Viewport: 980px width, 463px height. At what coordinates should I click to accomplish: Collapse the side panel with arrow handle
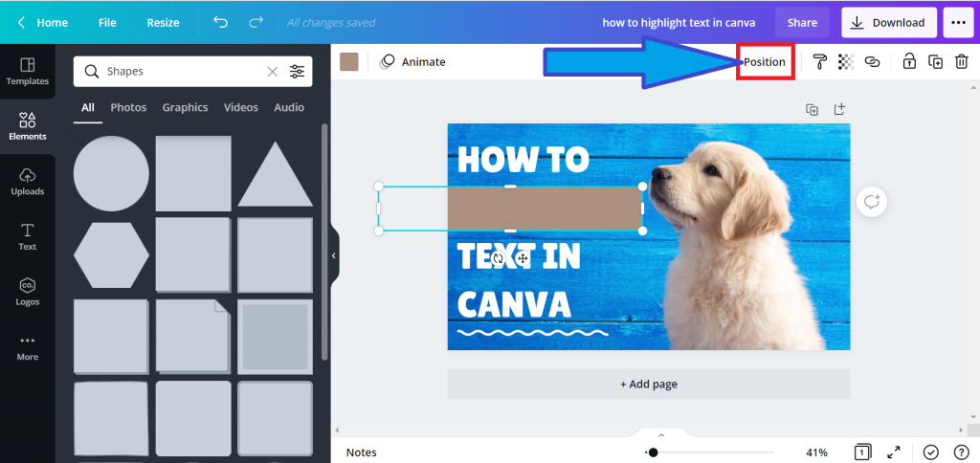pos(334,255)
